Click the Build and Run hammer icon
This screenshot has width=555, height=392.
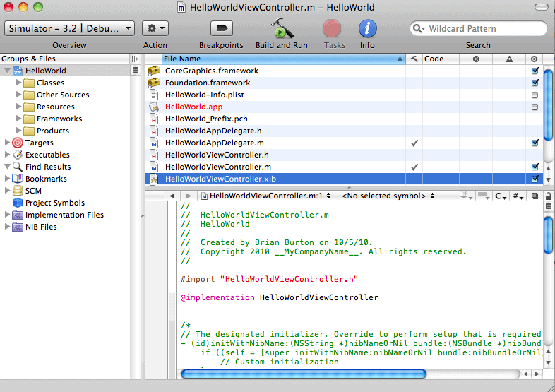[282, 28]
